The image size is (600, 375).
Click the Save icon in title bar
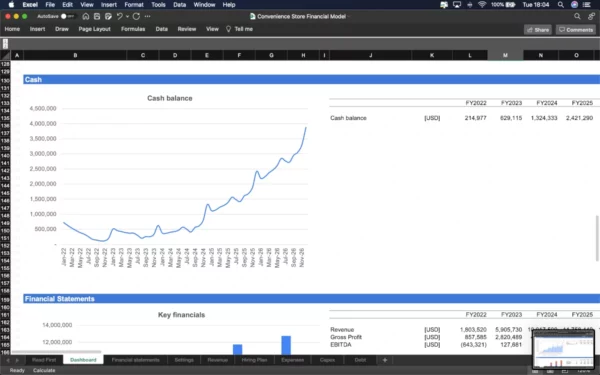coord(97,16)
